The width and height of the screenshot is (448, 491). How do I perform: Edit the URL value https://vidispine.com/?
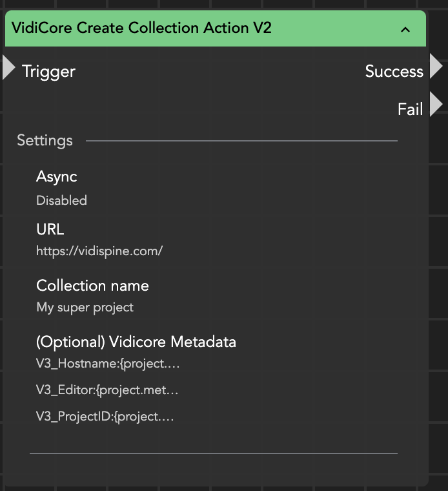(x=99, y=251)
